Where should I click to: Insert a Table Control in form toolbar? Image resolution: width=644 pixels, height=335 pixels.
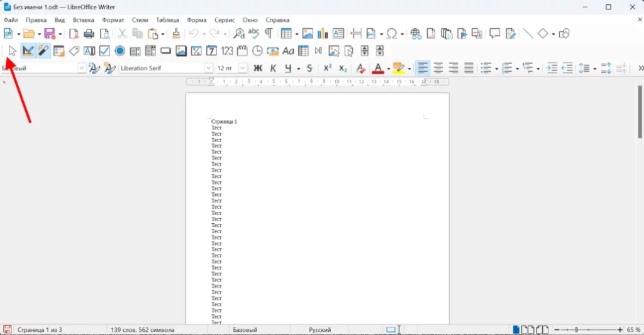(x=303, y=51)
